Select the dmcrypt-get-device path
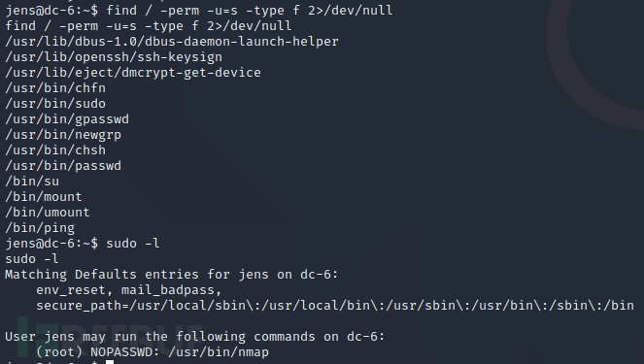Viewport: 644px width, 364px height. 133,73
